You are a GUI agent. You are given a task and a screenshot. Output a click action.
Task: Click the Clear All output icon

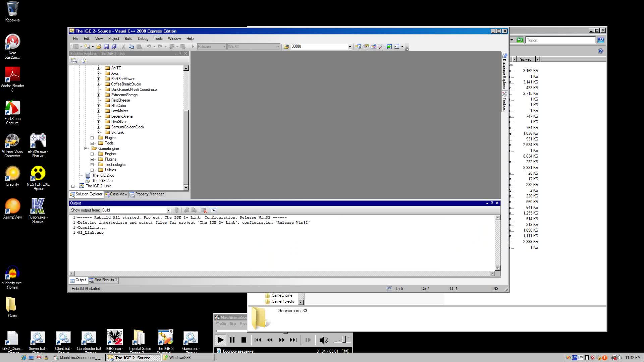(204, 210)
